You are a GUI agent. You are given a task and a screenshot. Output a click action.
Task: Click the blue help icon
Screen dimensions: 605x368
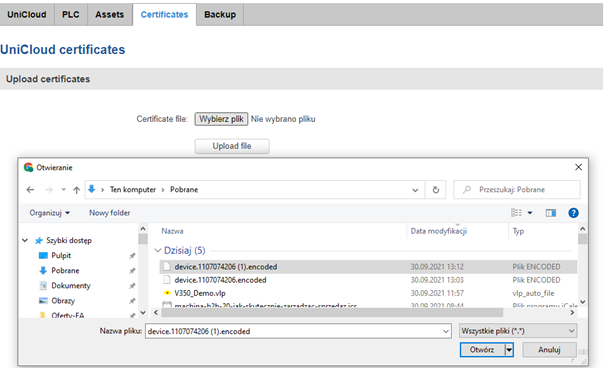[x=573, y=213]
